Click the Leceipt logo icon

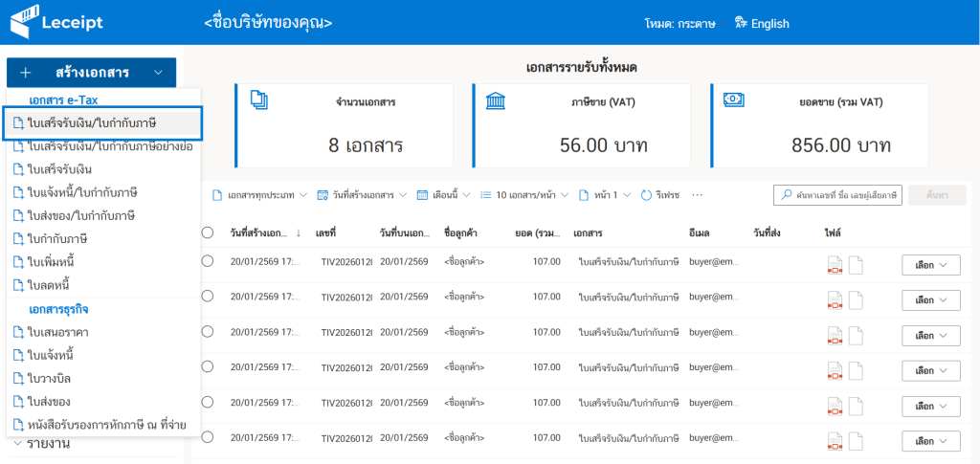pyautogui.click(x=23, y=22)
